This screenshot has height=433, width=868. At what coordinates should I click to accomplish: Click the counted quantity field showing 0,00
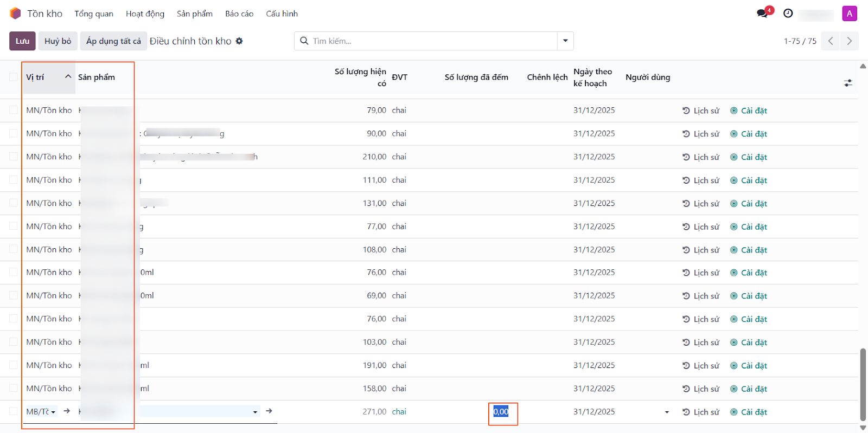click(x=501, y=412)
